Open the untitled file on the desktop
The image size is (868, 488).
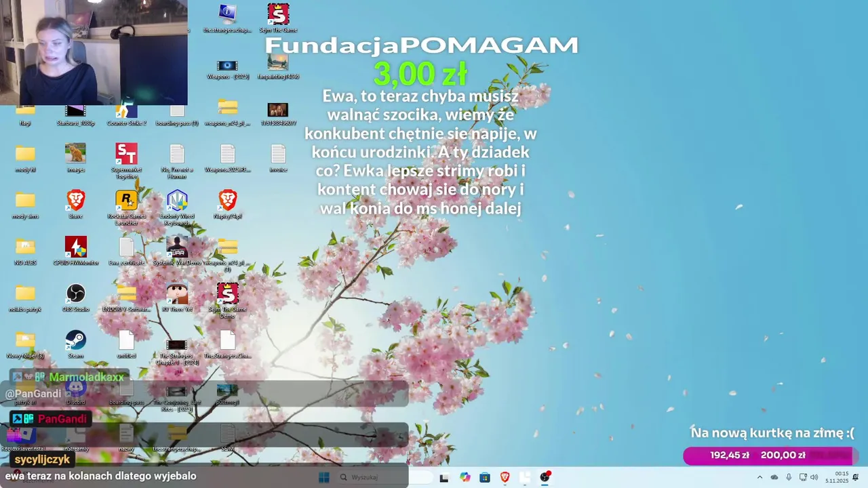tap(126, 343)
